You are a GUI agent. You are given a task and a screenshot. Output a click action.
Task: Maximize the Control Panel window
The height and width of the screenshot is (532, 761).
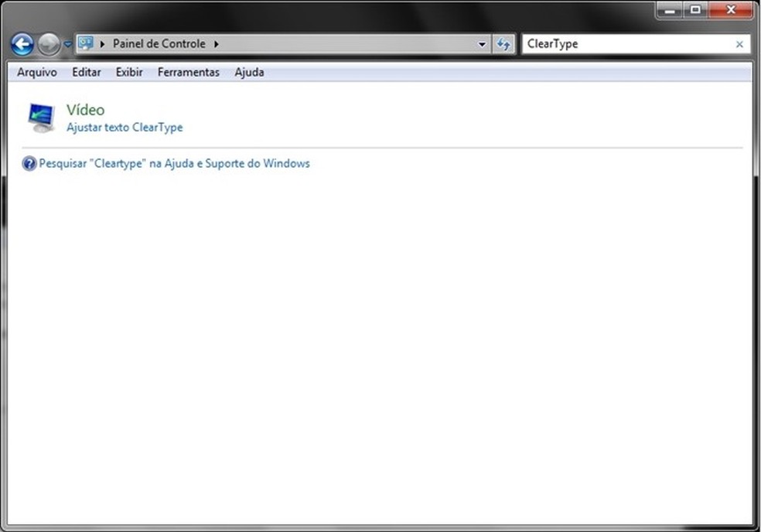click(695, 10)
